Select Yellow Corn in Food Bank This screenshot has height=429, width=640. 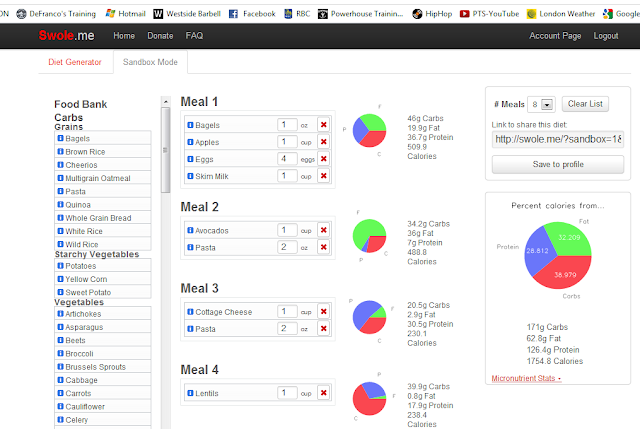point(103,279)
